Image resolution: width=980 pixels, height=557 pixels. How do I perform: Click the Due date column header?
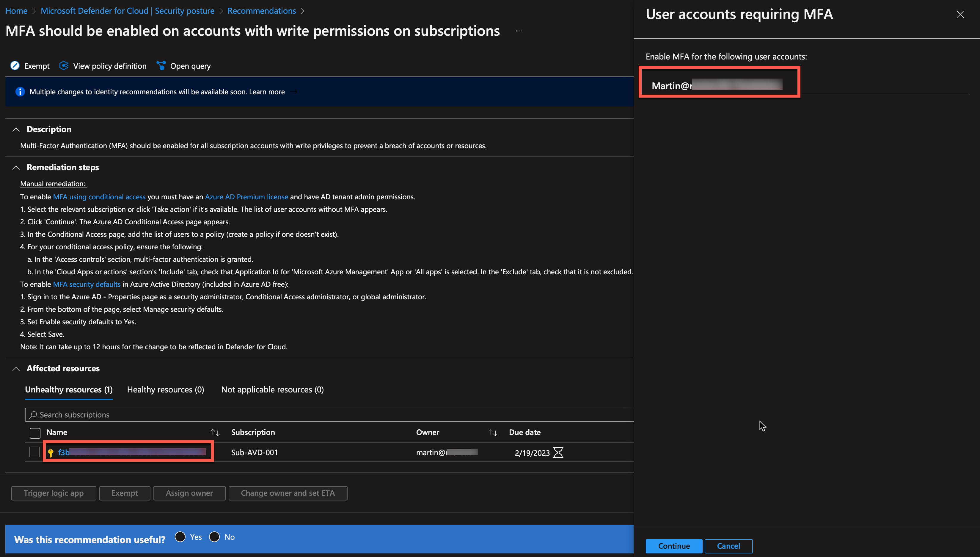point(525,432)
